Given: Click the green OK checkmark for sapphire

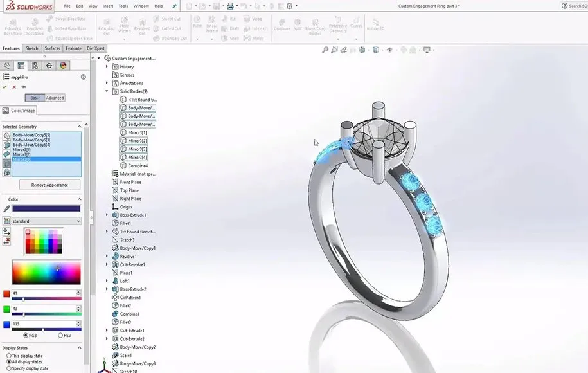Looking at the screenshot, I should point(5,87).
